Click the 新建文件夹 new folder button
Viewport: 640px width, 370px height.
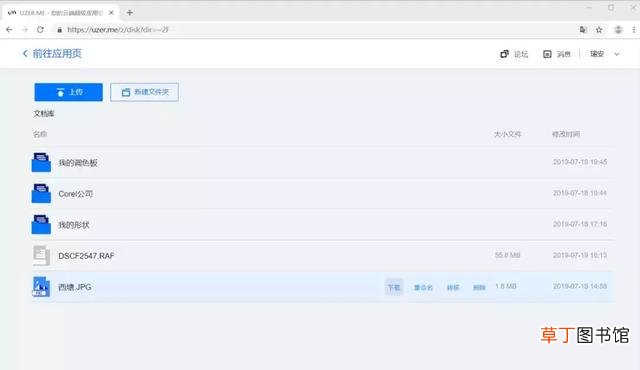(144, 92)
